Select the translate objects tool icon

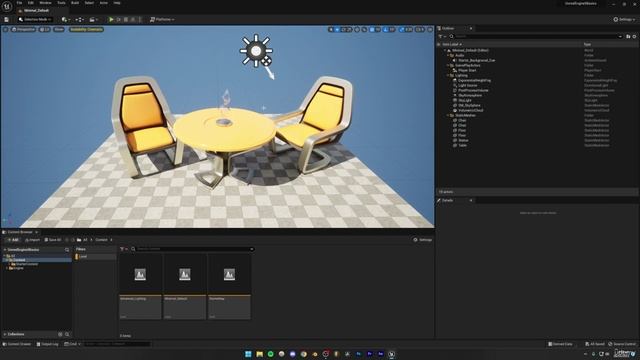[x=337, y=29]
